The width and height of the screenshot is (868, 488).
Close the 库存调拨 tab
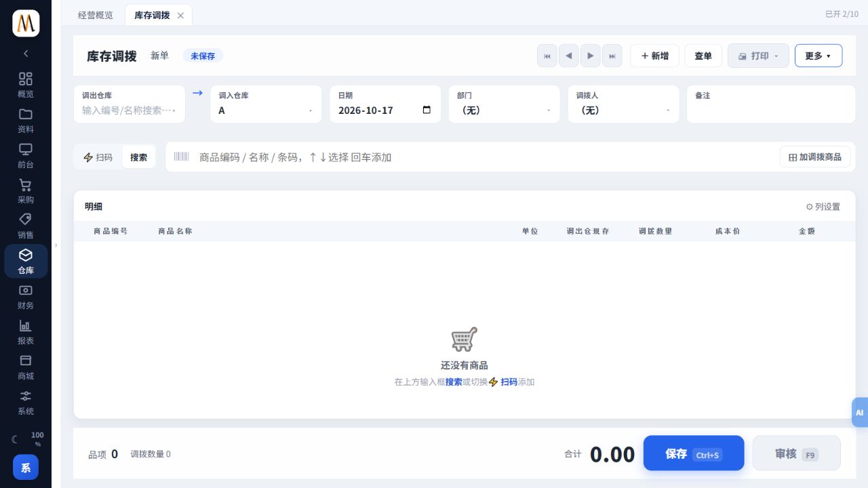180,16
